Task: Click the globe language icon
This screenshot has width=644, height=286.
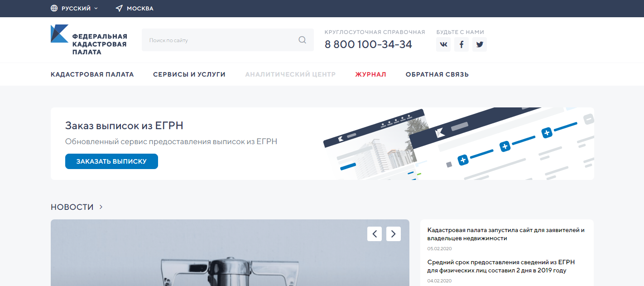Action: point(54,9)
